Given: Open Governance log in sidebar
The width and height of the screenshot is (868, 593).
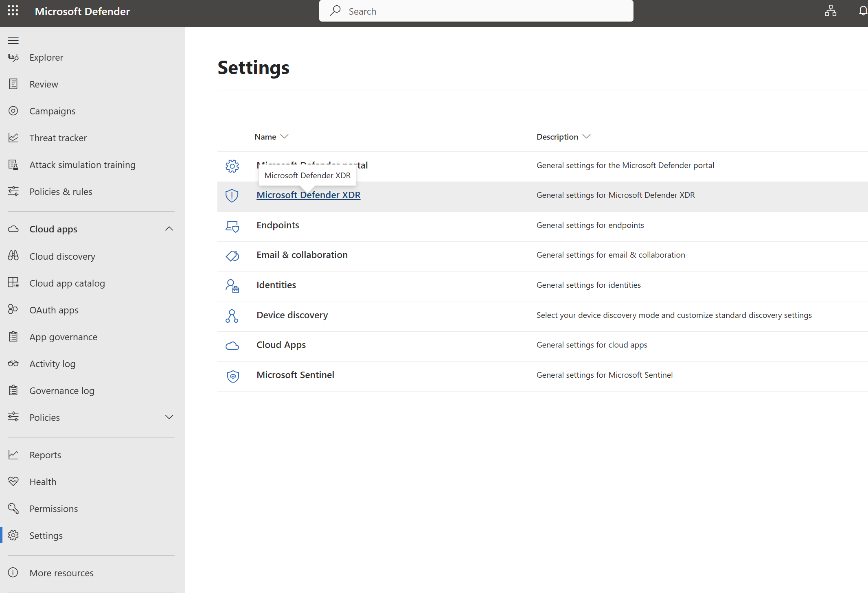Looking at the screenshot, I should click(x=62, y=391).
